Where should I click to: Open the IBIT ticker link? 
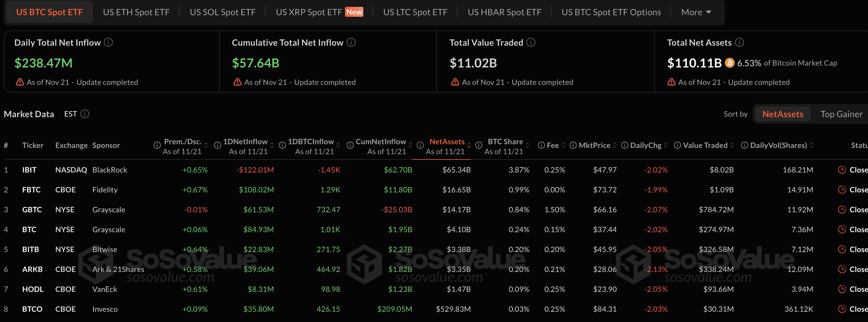[x=29, y=170]
